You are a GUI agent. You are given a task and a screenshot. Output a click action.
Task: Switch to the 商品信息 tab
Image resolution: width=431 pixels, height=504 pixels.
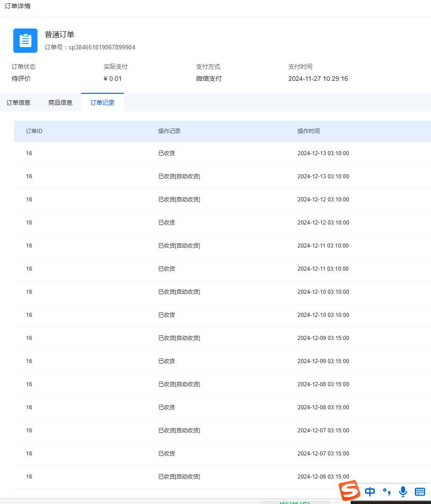(60, 103)
